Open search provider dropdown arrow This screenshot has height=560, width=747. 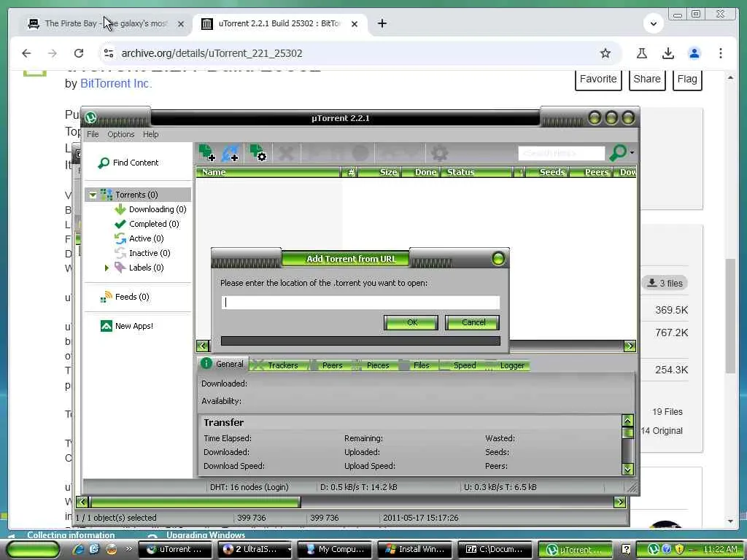[x=632, y=152]
